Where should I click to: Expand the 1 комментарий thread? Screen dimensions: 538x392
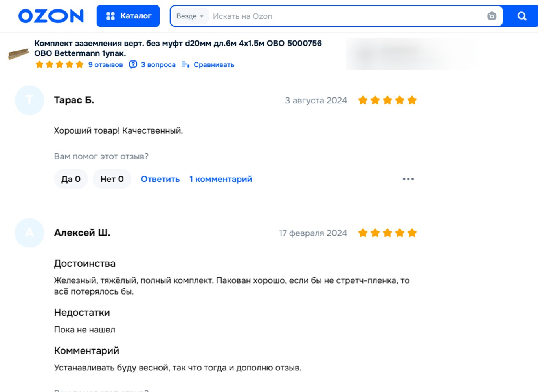pos(221,179)
